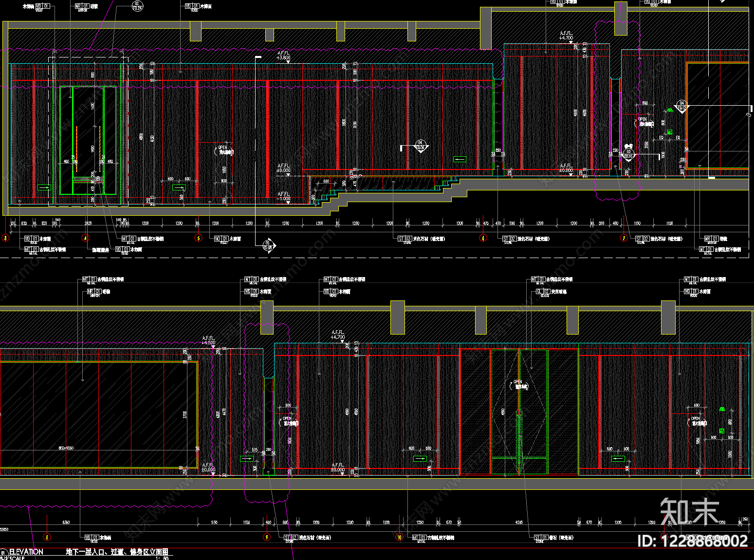Viewport: 754px width, 560px height.
Task: Click the ELEVATION drawing title text
Action: pos(26,552)
